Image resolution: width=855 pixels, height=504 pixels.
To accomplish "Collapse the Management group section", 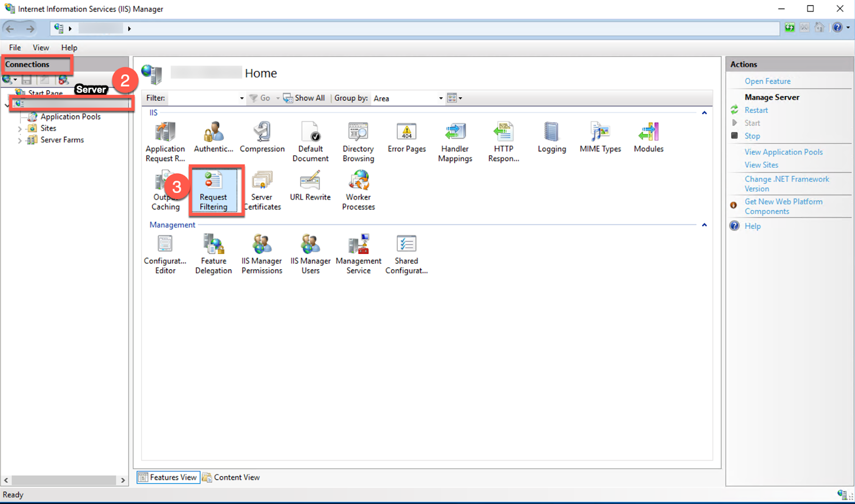I will [704, 225].
